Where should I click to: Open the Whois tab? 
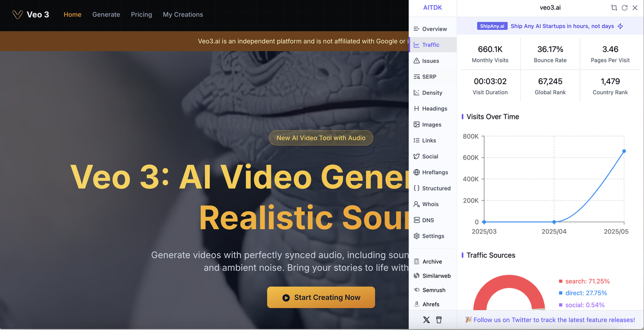coord(426,204)
